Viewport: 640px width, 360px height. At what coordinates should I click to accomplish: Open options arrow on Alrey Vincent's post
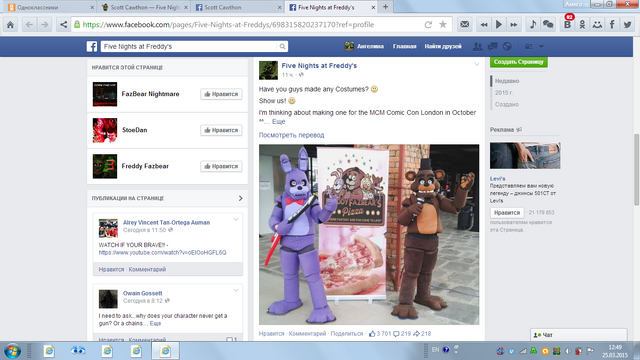click(x=236, y=220)
